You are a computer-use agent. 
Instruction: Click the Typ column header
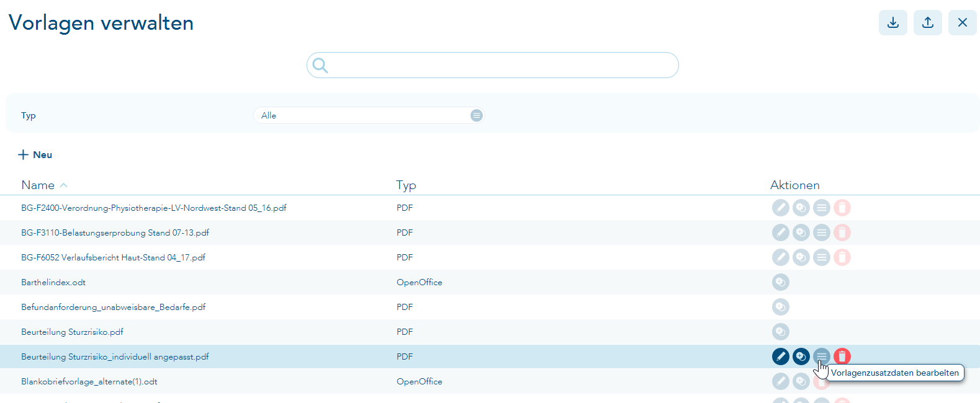[x=406, y=185]
